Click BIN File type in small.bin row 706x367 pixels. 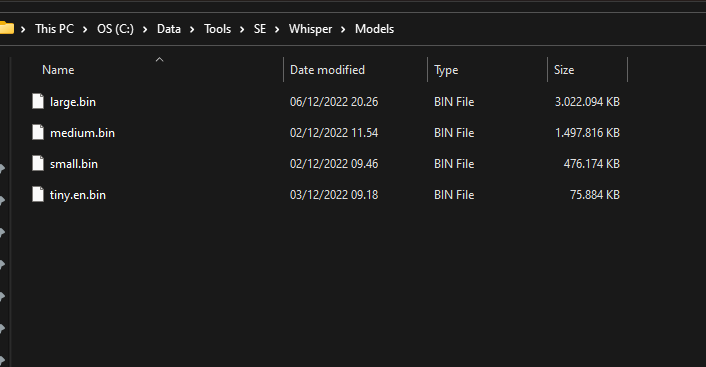454,164
